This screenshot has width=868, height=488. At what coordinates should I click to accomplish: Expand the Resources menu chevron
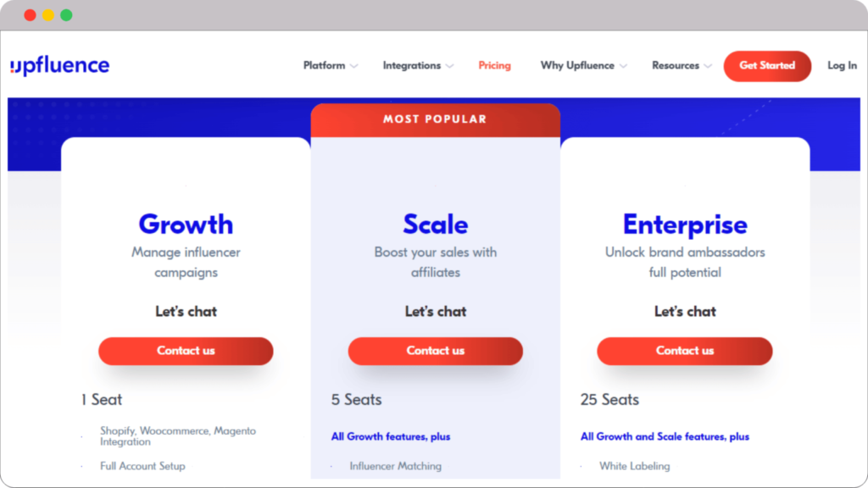708,66
